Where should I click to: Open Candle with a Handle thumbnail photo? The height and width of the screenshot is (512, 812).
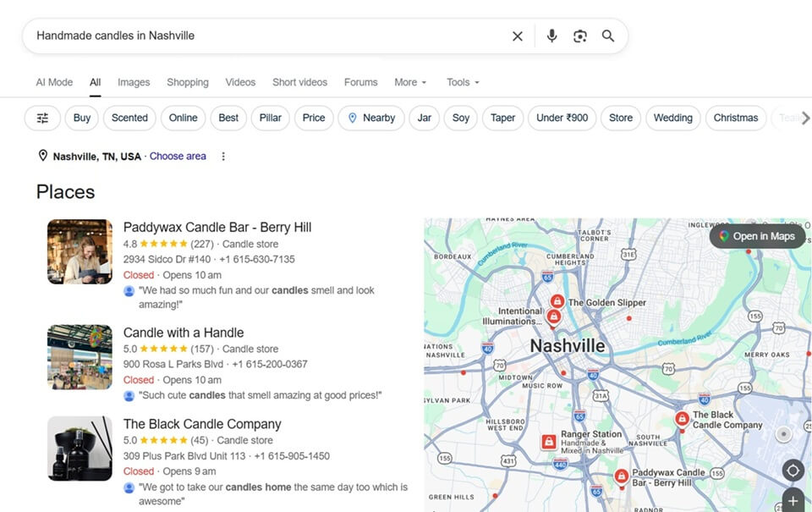point(80,357)
